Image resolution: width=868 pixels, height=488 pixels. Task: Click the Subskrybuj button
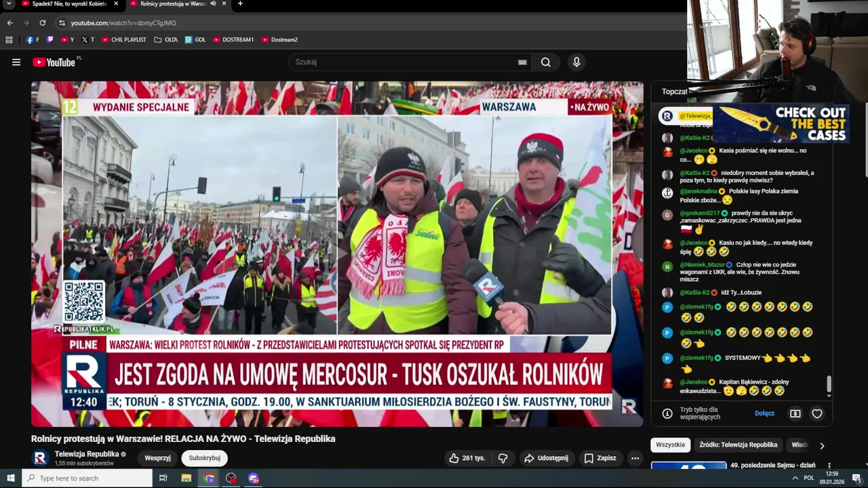coord(205,458)
